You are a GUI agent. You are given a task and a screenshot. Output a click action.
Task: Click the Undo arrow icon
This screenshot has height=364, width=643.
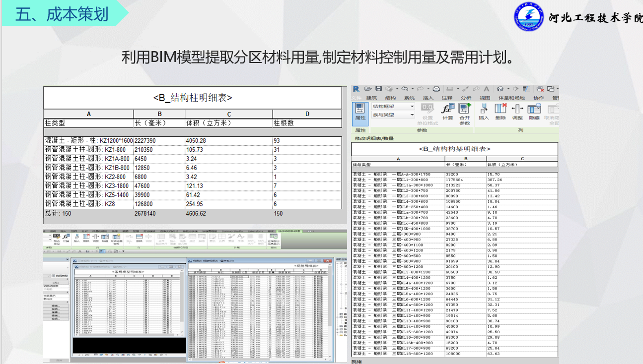(x=405, y=89)
